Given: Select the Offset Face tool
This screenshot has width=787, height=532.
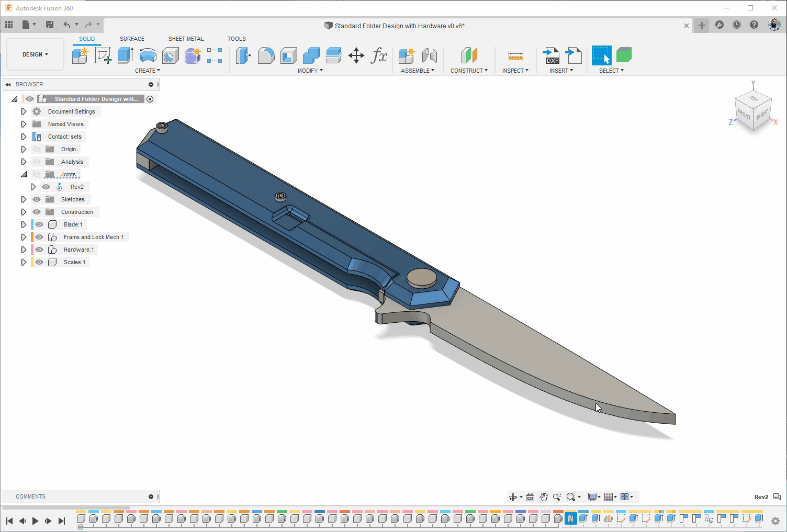Looking at the screenshot, I should pos(333,55).
